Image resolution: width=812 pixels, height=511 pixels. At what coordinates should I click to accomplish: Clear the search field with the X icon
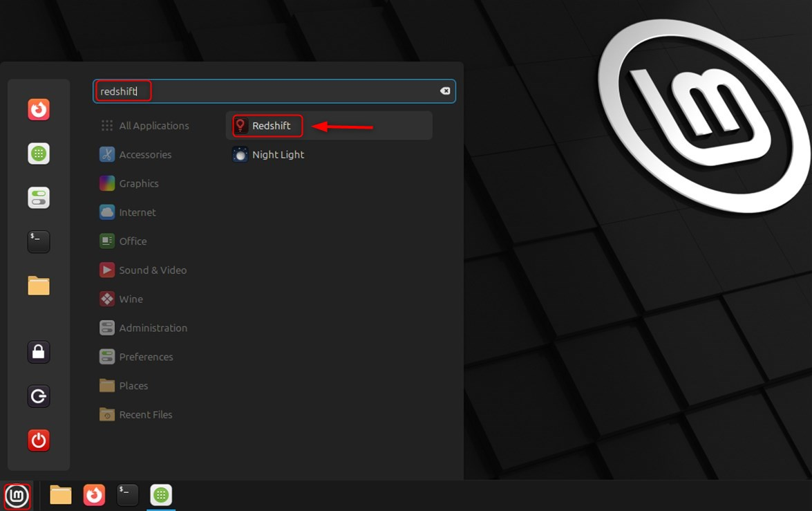pos(445,91)
